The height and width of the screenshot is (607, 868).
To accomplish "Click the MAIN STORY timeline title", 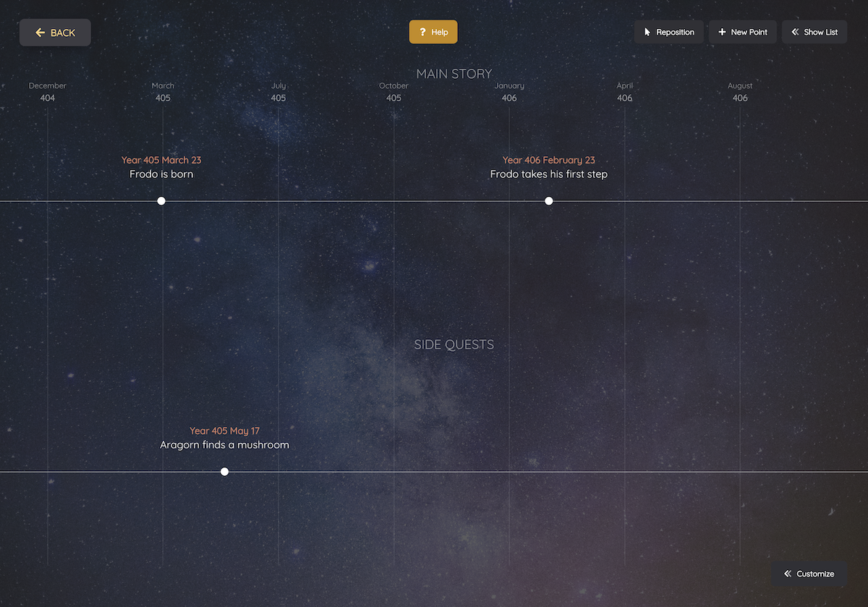I will (x=454, y=73).
